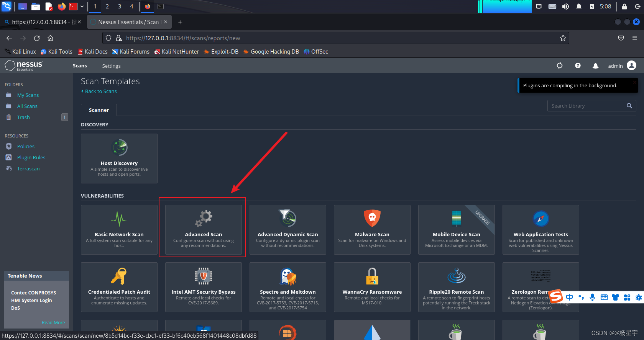Expand the terminal launcher dropdown arrow
The height and width of the screenshot is (340, 644).
pyautogui.click(x=82, y=7)
